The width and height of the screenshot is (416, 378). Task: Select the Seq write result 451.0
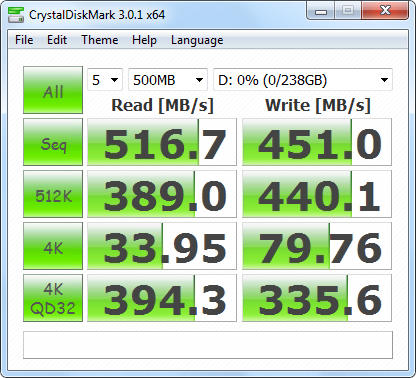click(317, 142)
